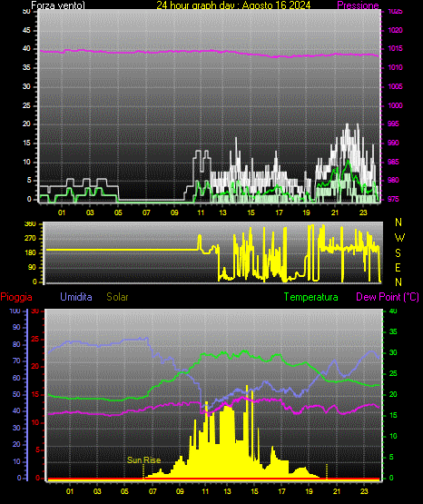423x504 pixels.
Task: Click humidity axis value 100
Action: (15, 311)
